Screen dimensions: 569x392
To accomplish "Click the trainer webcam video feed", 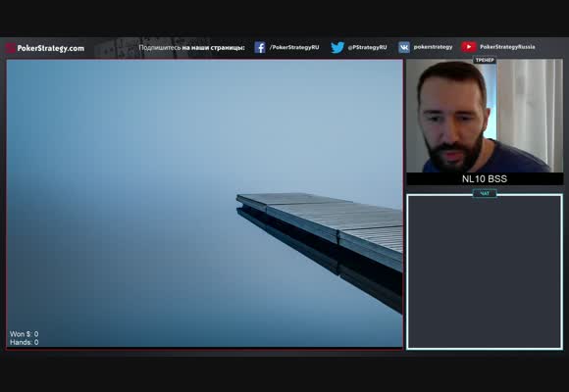I will [x=485, y=116].
